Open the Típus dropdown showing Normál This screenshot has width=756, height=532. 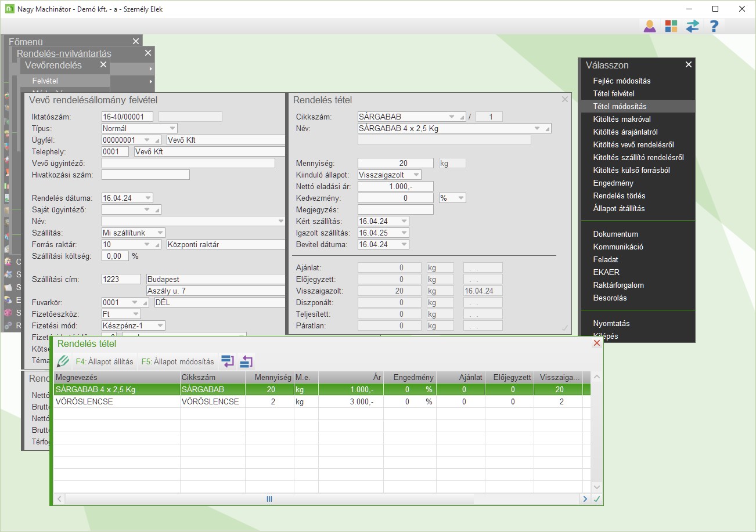click(172, 128)
